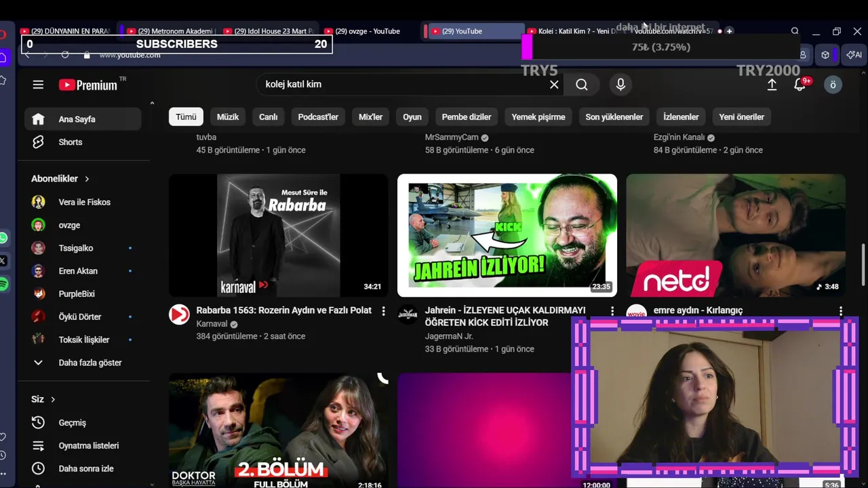
Task: Start voice search with microphone
Action: pyautogui.click(x=620, y=85)
